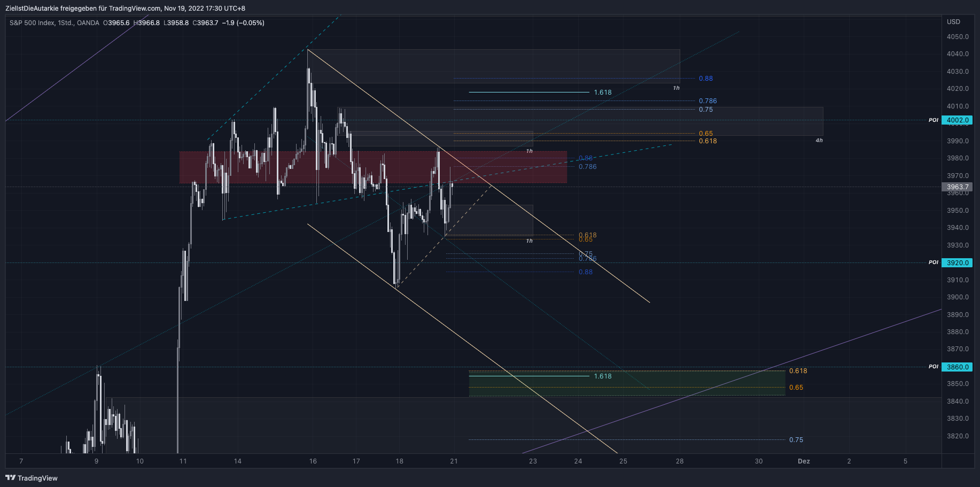Click the TradingView logo at the bottom
This screenshot has height=487, width=980.
click(32, 478)
